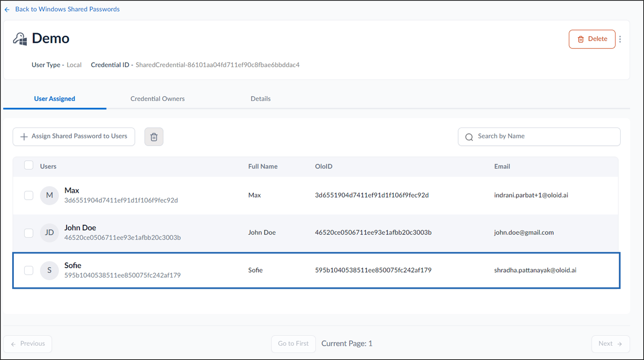Follow Back to Windows Shared Passwords link

[67, 9]
